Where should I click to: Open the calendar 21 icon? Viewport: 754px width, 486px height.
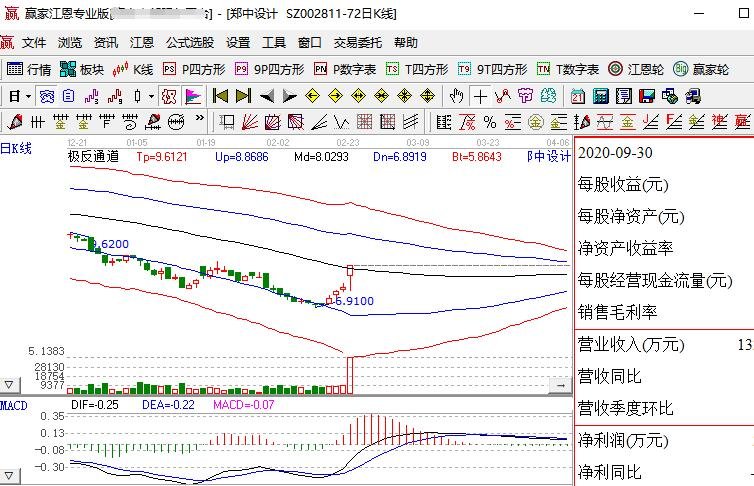click(x=578, y=97)
